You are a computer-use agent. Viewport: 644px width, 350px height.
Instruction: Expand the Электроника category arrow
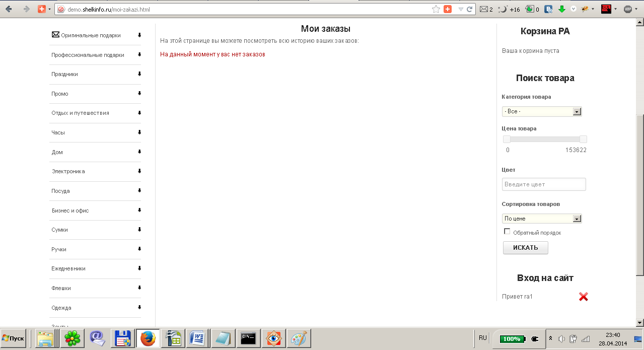(139, 171)
